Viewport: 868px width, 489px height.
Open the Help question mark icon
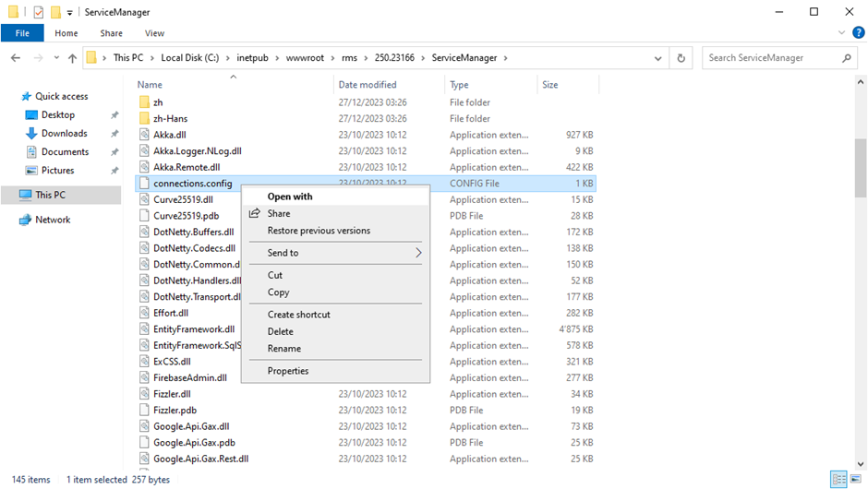click(858, 32)
